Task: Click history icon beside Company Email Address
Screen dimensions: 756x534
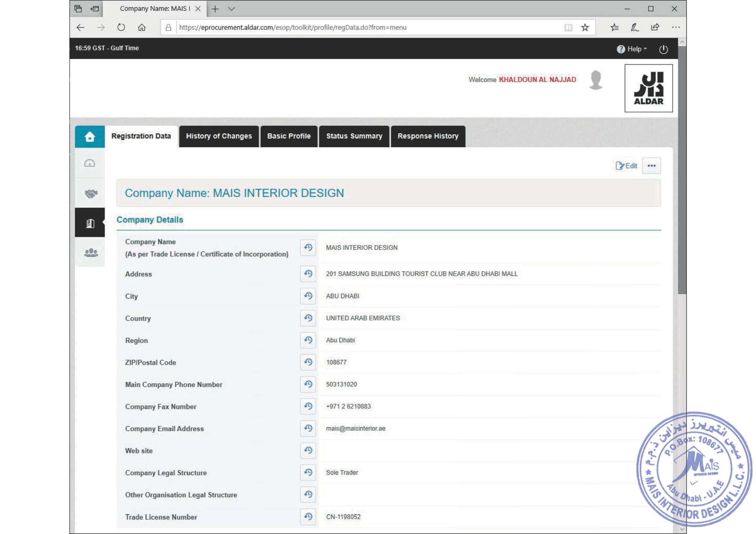Action: pos(308,428)
